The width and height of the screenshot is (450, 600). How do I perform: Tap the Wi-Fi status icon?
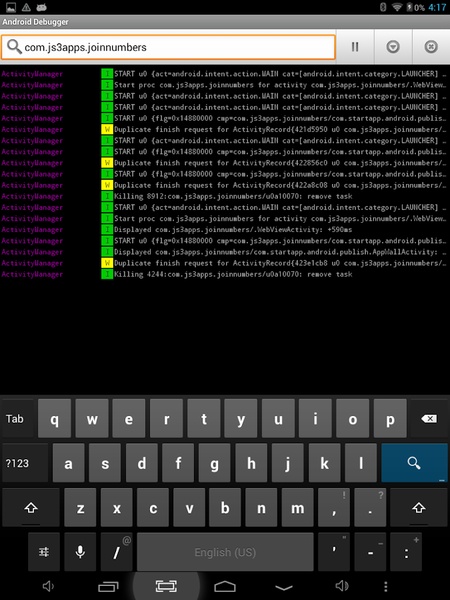[x=397, y=7]
